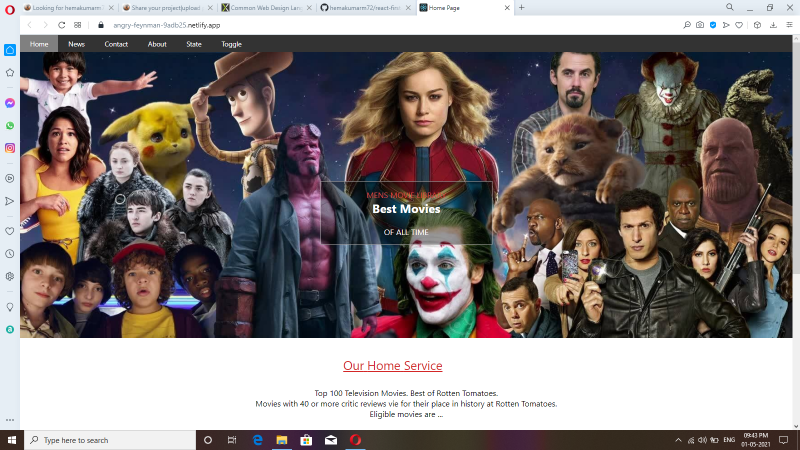Image resolution: width=800 pixels, height=450 pixels.
Task: Open sidebar setup three dots
Action: click(x=10, y=420)
